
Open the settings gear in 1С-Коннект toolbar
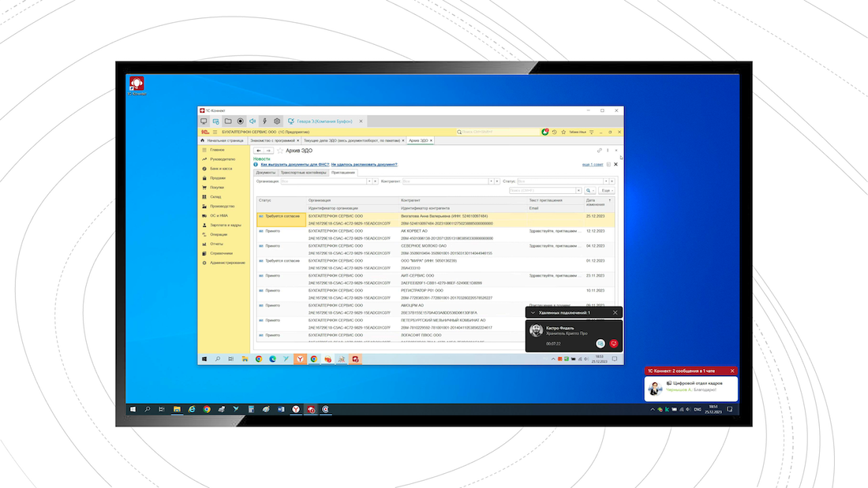(x=277, y=121)
